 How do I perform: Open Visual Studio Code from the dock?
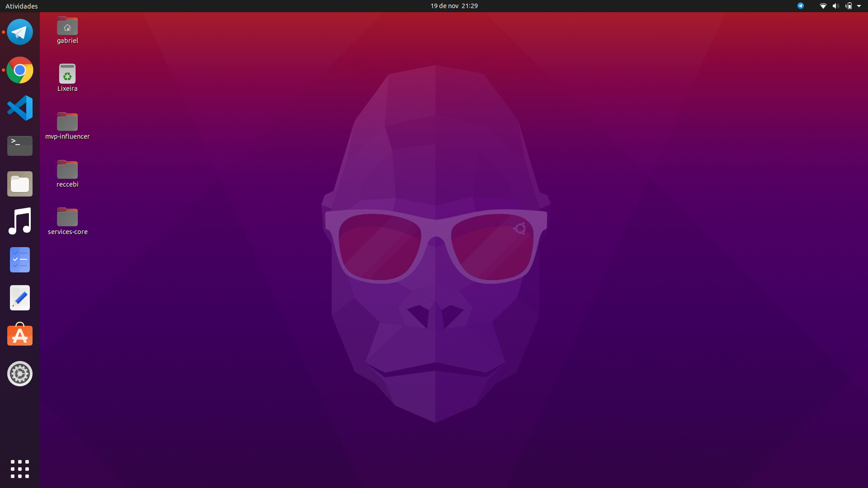(20, 108)
